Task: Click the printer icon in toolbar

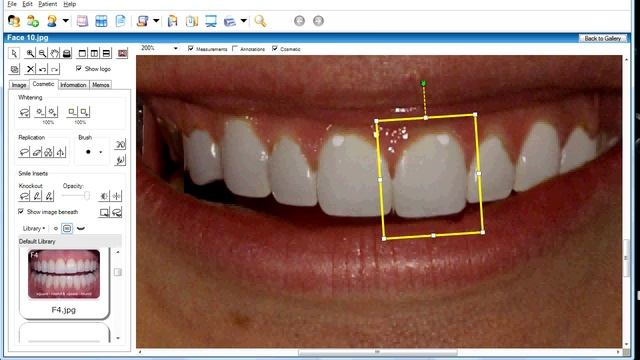Action: 230,21
